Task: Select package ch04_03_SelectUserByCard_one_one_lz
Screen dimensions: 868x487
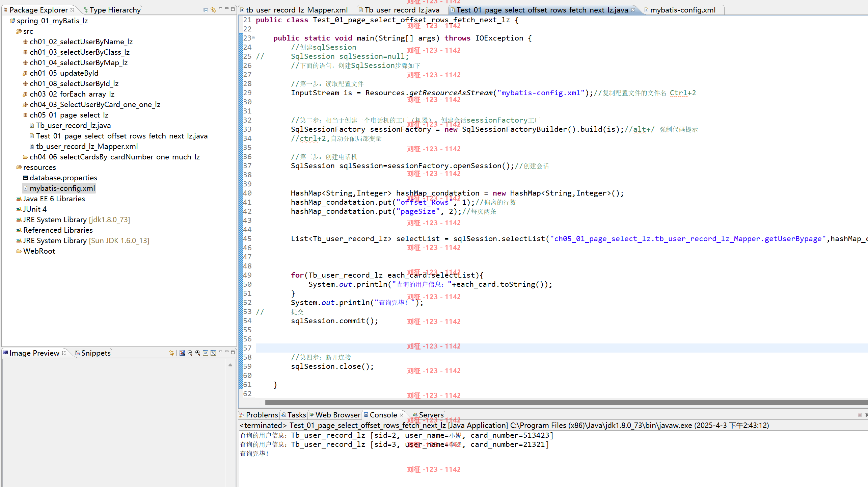Action: click(92, 105)
